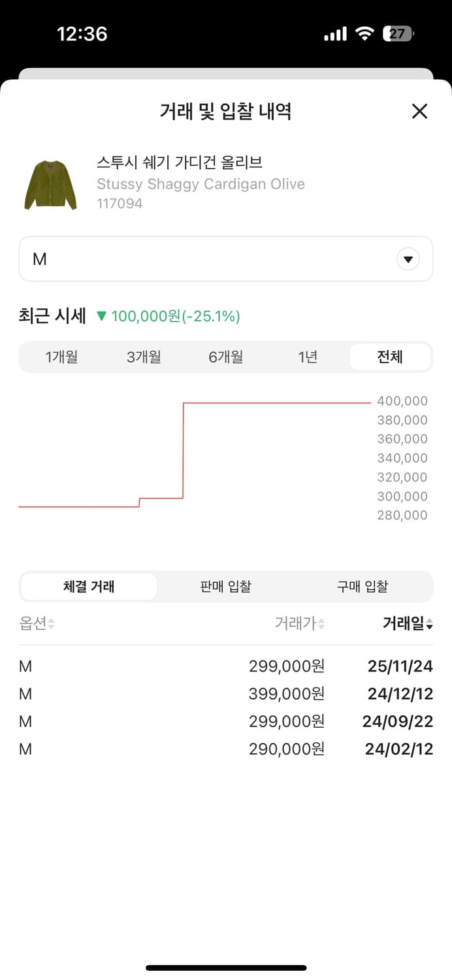This screenshot has width=452, height=980.
Task: Tap the battery indicator showing 27
Action: 397,34
